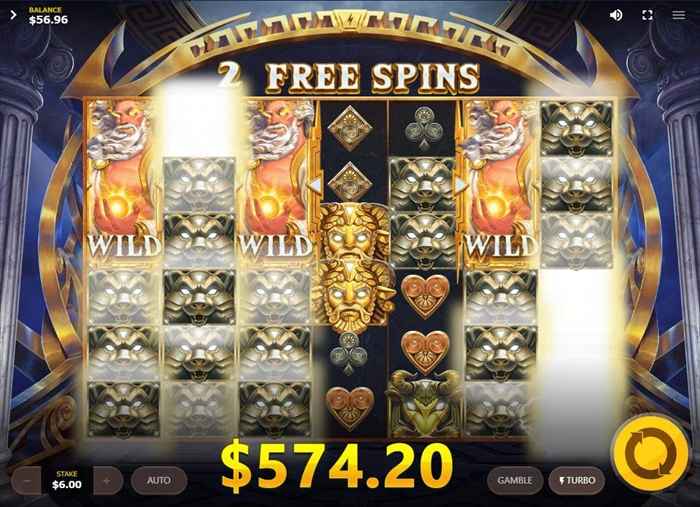Enter fullscreen mode

point(647,15)
